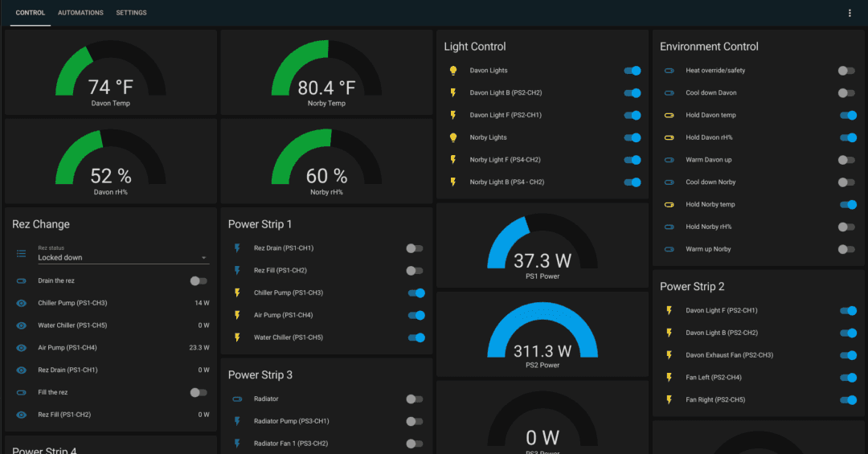
Task: Click the icon beside Hold Norby temp
Action: pos(669,205)
